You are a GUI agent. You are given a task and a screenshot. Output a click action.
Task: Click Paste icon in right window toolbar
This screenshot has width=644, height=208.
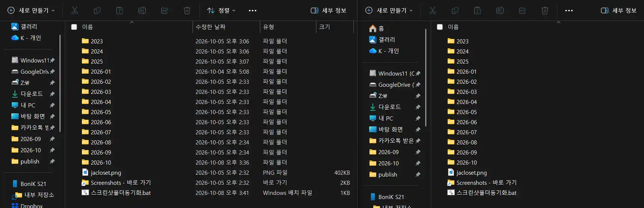click(x=478, y=10)
